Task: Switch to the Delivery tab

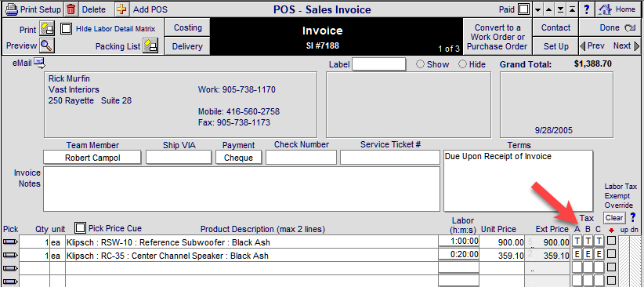Action: pos(187,46)
